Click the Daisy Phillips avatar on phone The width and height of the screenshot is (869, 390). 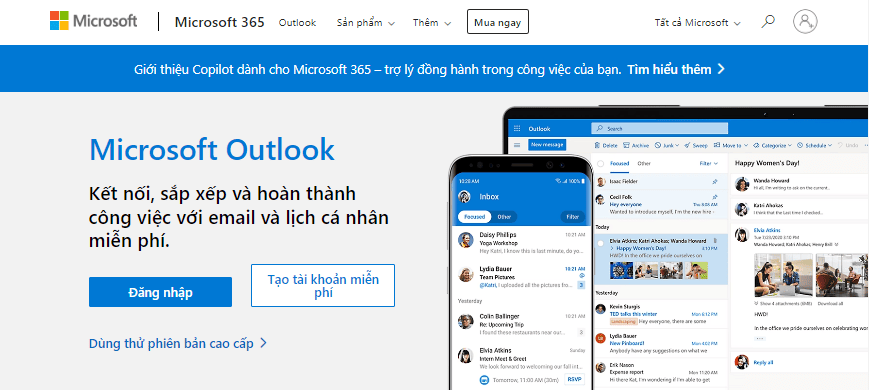pyautogui.click(x=466, y=240)
